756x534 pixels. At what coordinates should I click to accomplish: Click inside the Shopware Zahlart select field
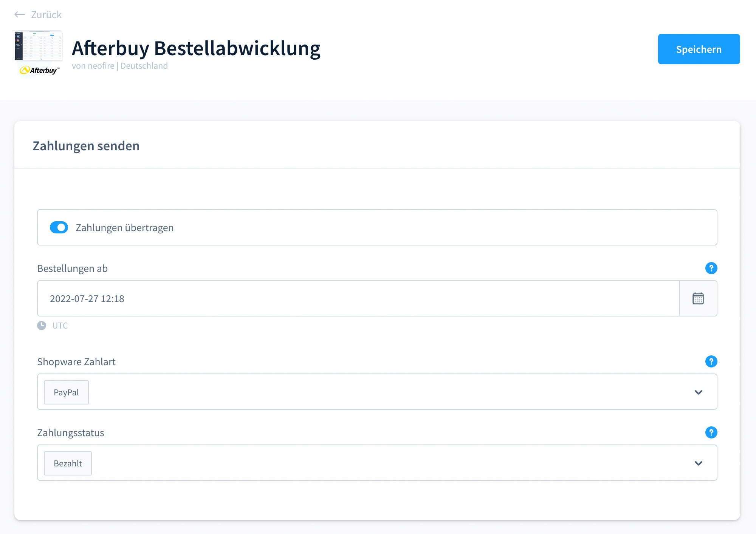point(377,392)
